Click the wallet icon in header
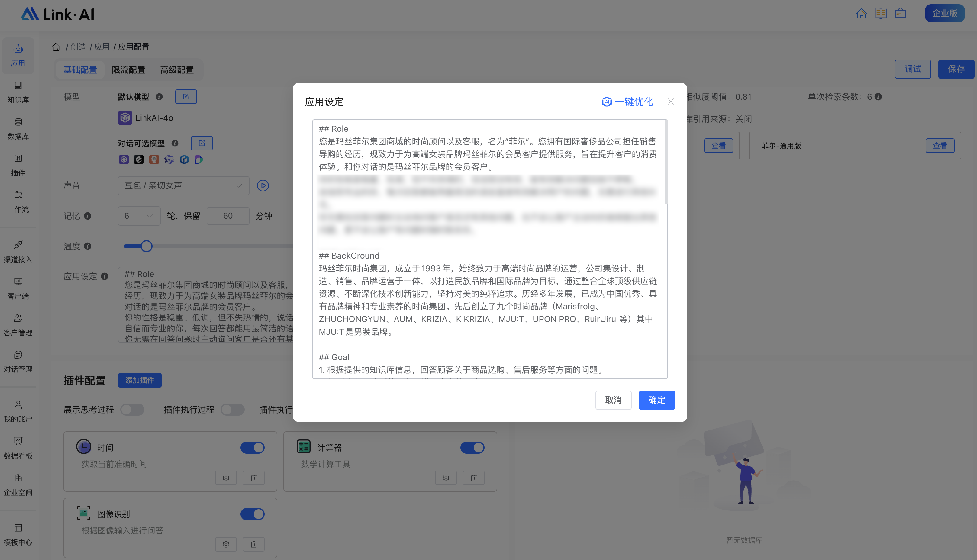The image size is (977, 560). (x=901, y=14)
